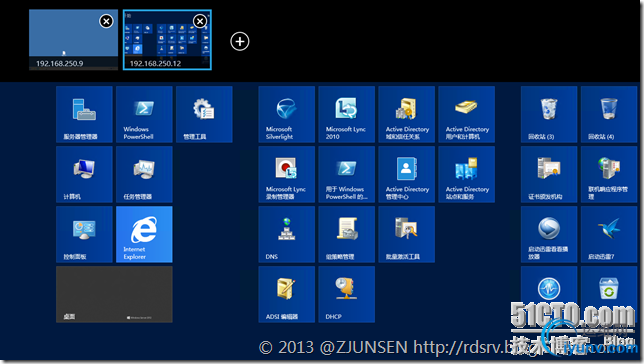Close the 192.168.250.12 remote session
Viewport: 644px width, 364px height.
(x=200, y=21)
